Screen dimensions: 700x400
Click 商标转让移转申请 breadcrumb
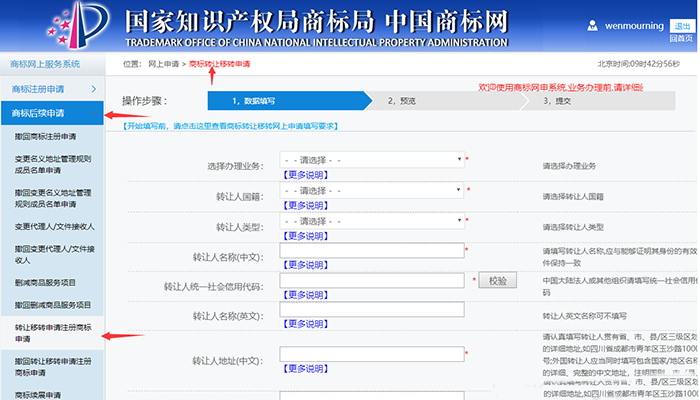(219, 64)
